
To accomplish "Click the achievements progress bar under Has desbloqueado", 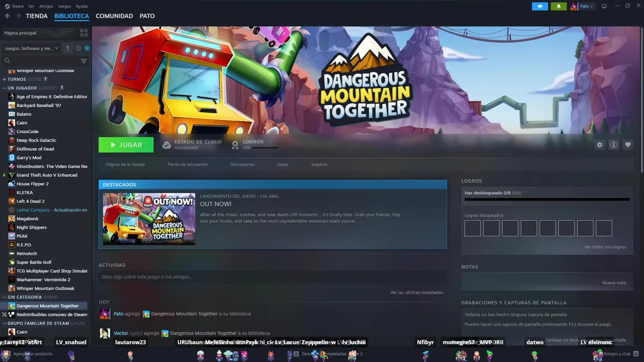I will click(547, 200).
